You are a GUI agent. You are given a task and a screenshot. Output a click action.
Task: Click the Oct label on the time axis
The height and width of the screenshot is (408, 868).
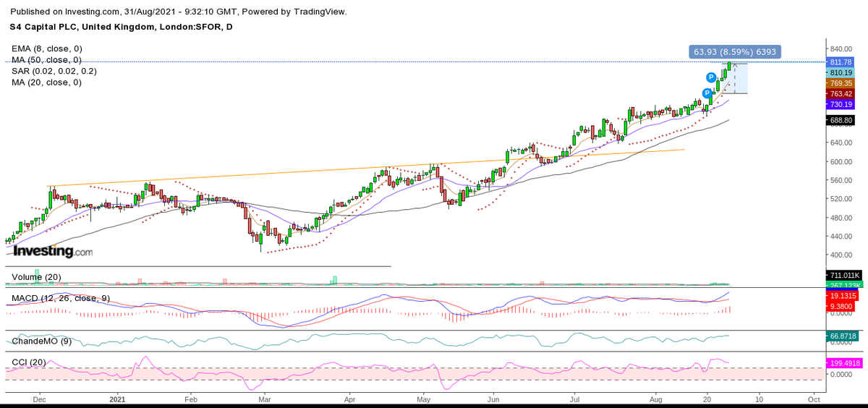pyautogui.click(x=813, y=399)
